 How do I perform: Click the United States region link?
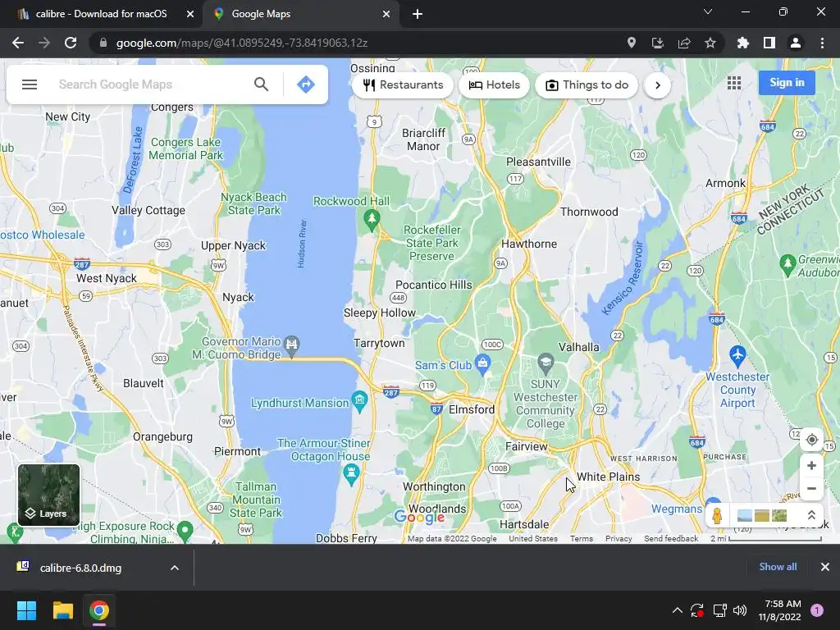pos(533,538)
